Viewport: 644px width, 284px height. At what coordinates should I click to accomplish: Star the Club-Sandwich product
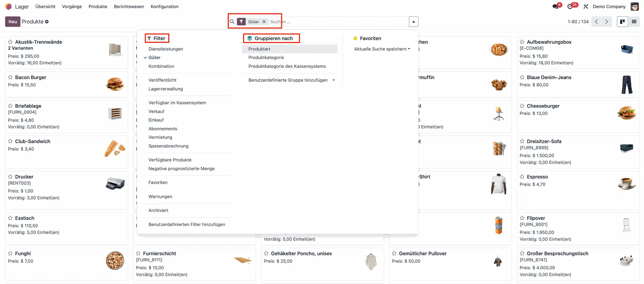[x=10, y=141]
